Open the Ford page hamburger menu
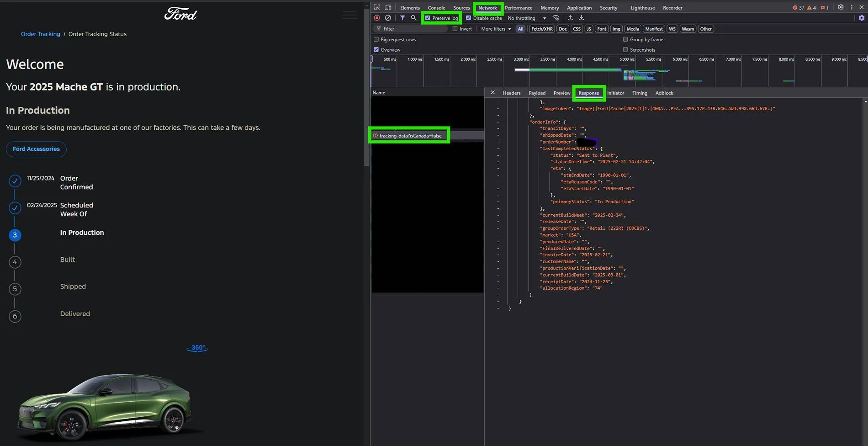Screen dimensions: 868x446 point(349,15)
